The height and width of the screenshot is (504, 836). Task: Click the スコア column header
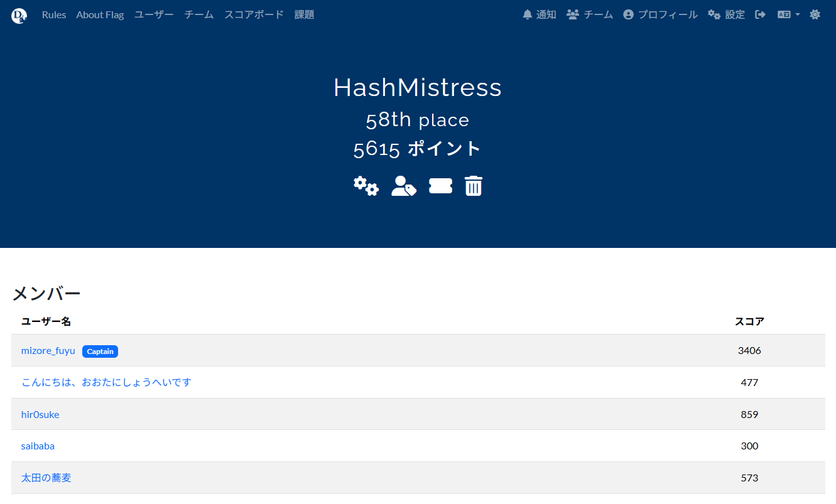point(749,321)
